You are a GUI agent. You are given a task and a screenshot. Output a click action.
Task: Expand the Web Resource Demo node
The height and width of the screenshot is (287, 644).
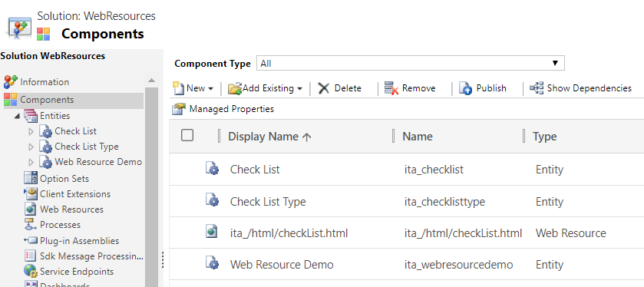[31, 163]
